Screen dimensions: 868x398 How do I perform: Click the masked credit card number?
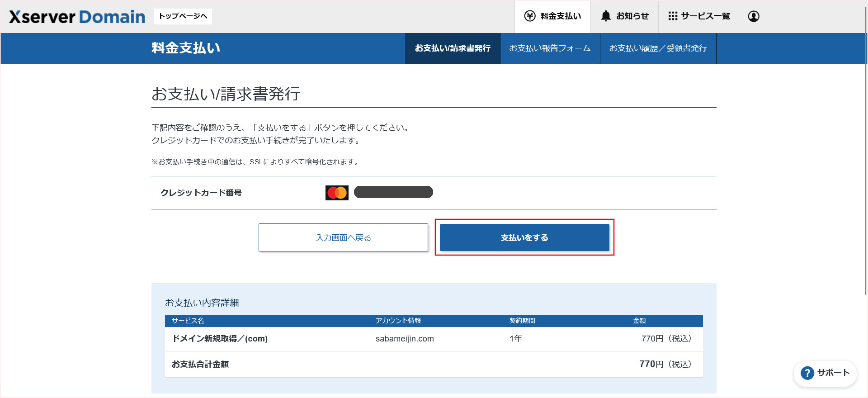[x=393, y=192]
